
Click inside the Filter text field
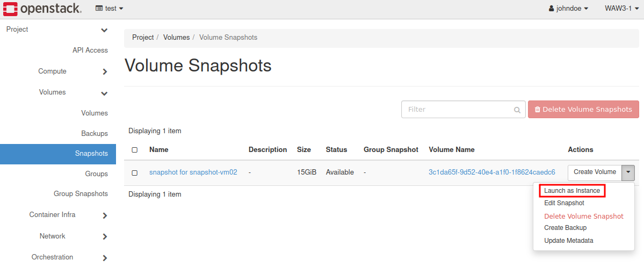pyautogui.click(x=457, y=110)
